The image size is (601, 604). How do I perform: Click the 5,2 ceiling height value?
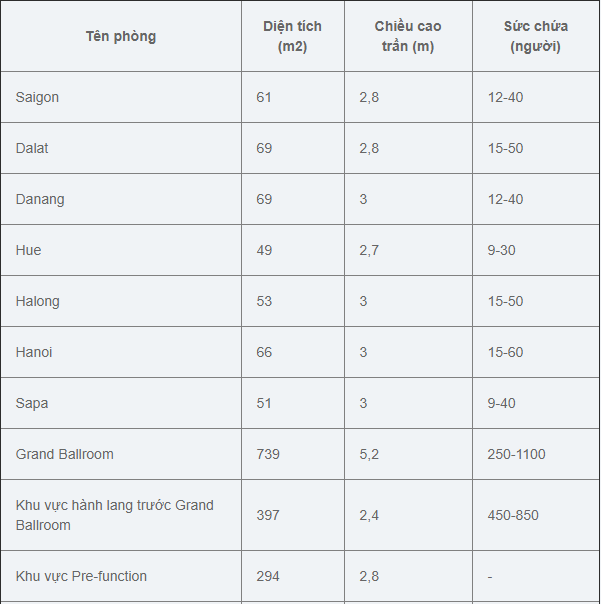[x=369, y=454]
